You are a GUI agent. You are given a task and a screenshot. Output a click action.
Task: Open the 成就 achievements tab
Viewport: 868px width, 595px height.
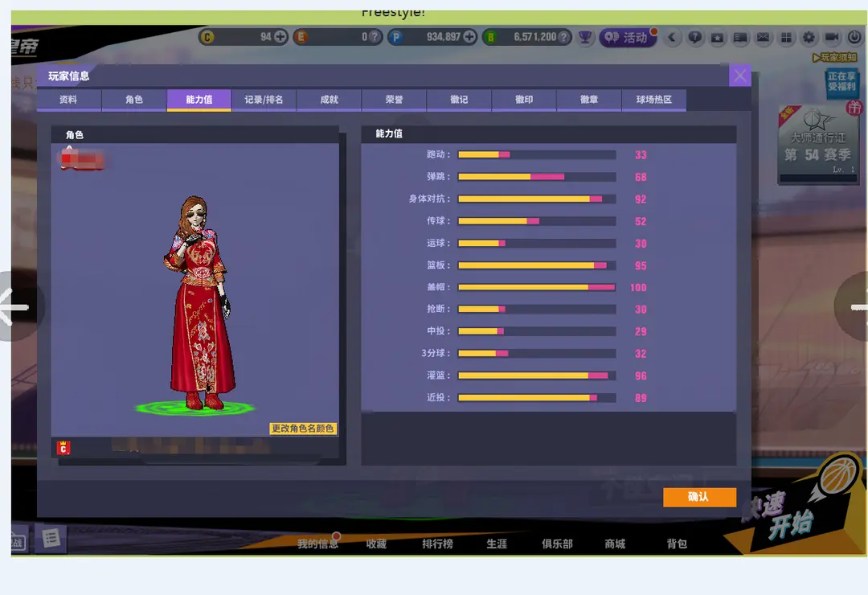(329, 100)
